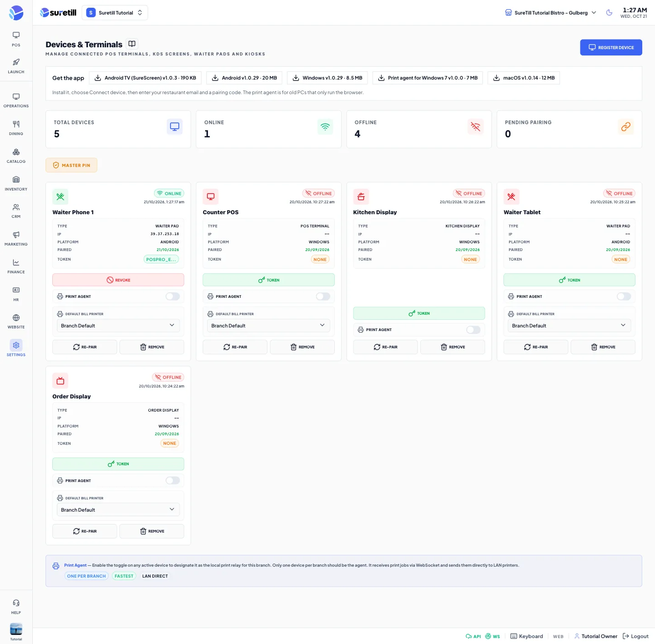Image resolution: width=655 pixels, height=644 pixels.
Task: Open the Dining sidebar section
Action: [16, 128]
